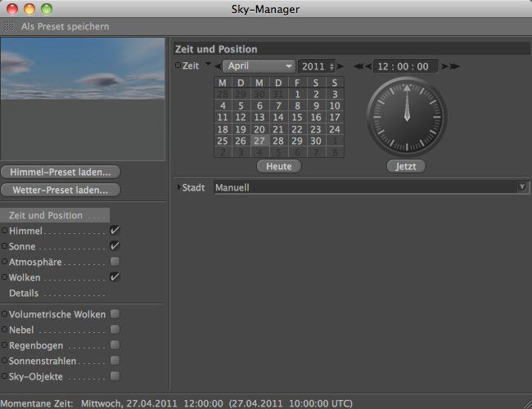
Task: Click the small Zeit animation dot
Action: pos(178,65)
